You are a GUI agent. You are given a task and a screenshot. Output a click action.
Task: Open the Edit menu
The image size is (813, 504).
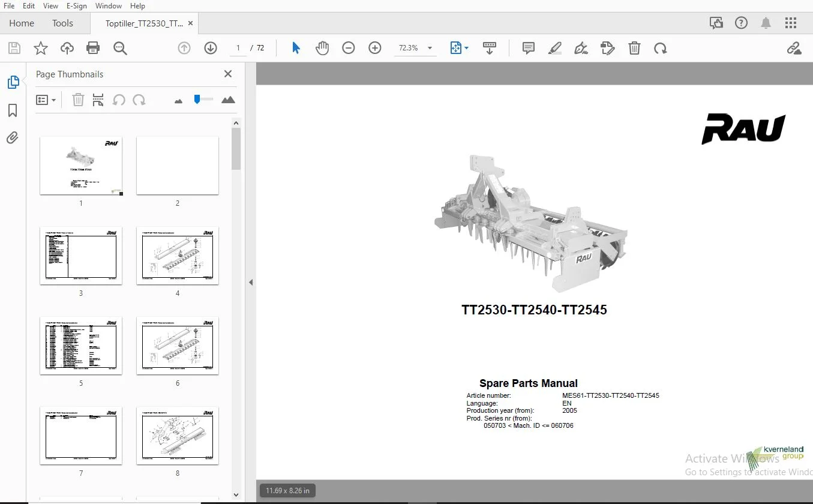point(29,5)
